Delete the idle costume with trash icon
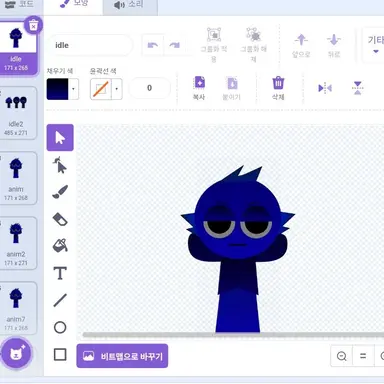Viewport: 384px width, 384px height. coord(33,25)
